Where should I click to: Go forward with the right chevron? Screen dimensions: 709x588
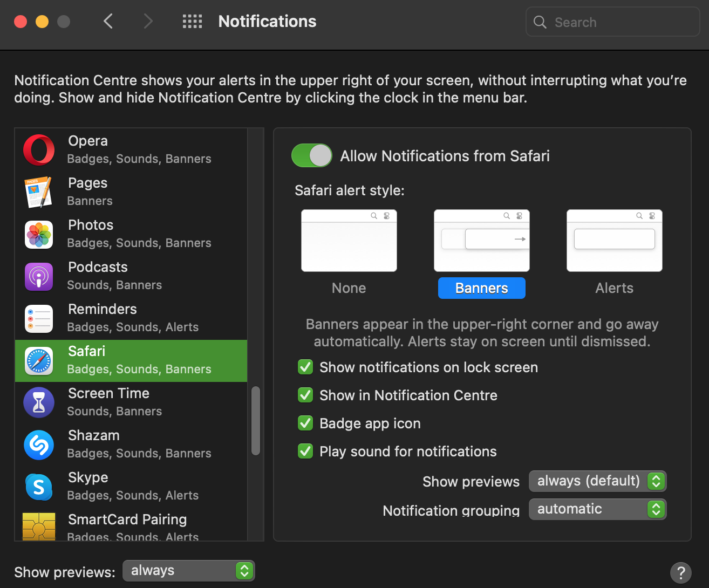[x=148, y=21]
